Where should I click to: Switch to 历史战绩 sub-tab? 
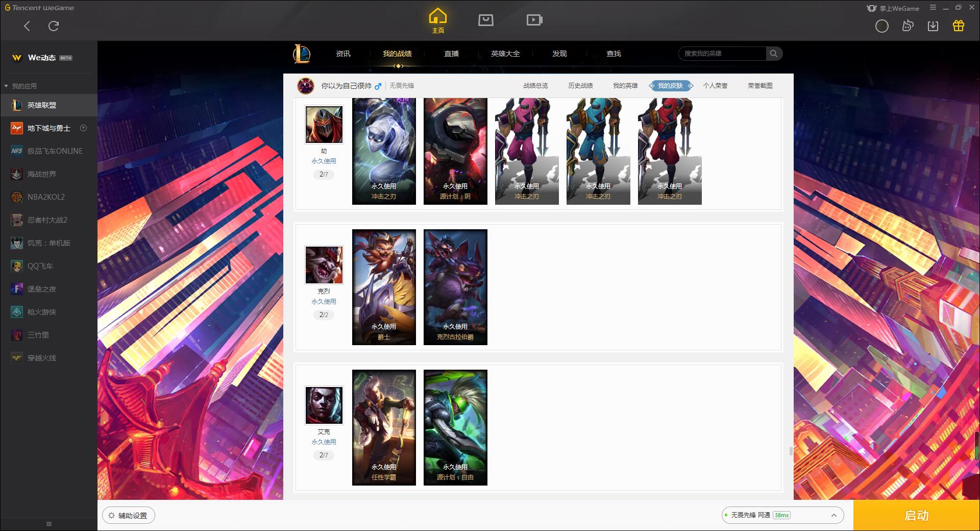(580, 86)
